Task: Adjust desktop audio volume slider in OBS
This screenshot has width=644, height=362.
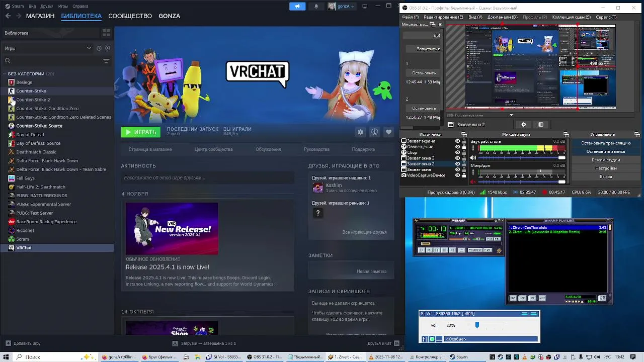Action: (x=522, y=158)
